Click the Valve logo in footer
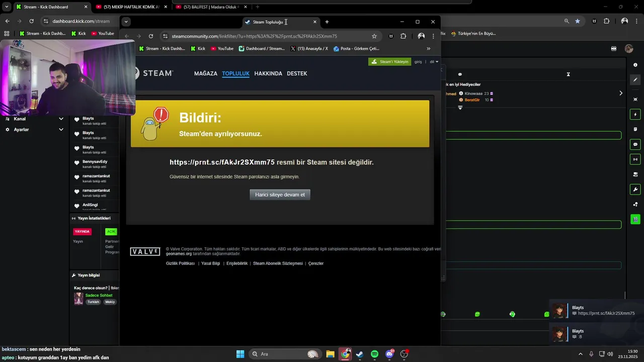 click(x=145, y=251)
